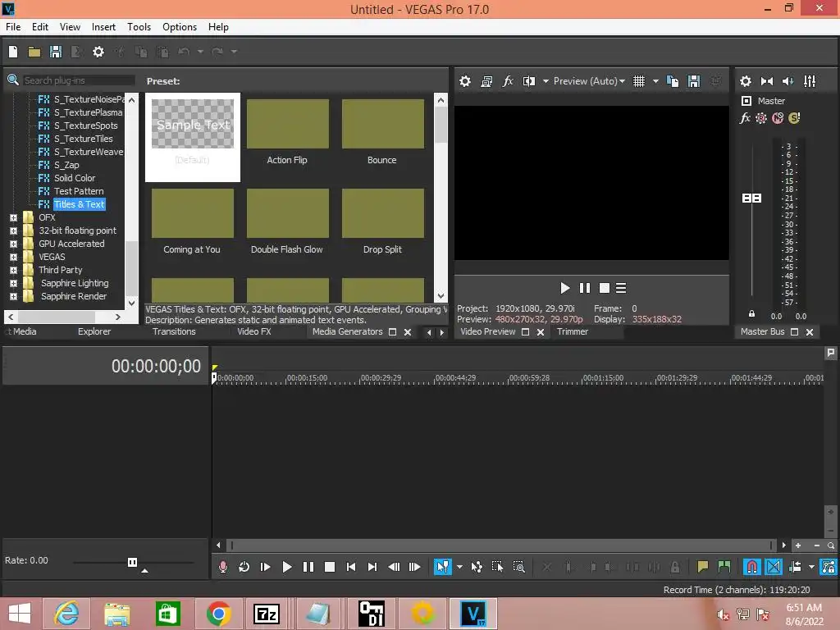Click Downmix Output icon in Master Bus
Image resolution: width=840 pixels, height=630 pixels.
[x=767, y=81]
